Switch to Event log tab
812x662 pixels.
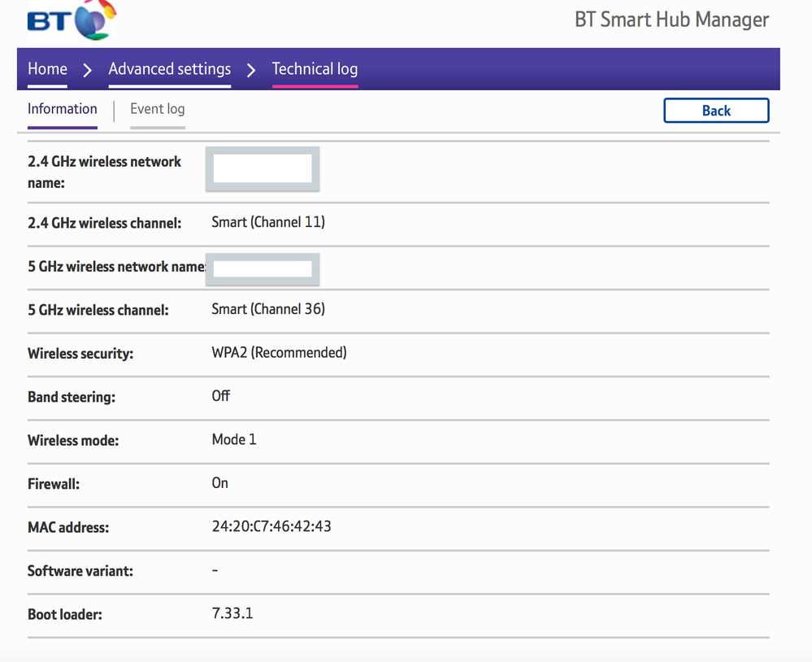[x=158, y=109]
